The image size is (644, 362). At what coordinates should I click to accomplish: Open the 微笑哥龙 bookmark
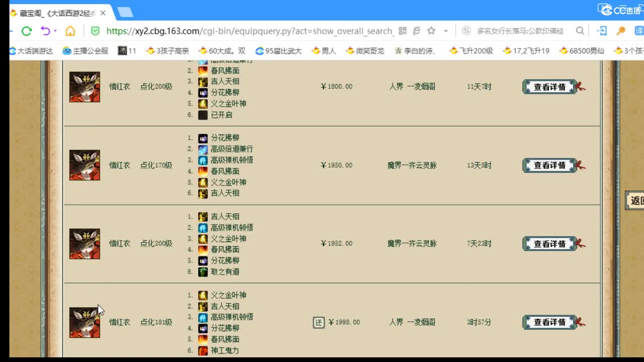click(x=365, y=51)
